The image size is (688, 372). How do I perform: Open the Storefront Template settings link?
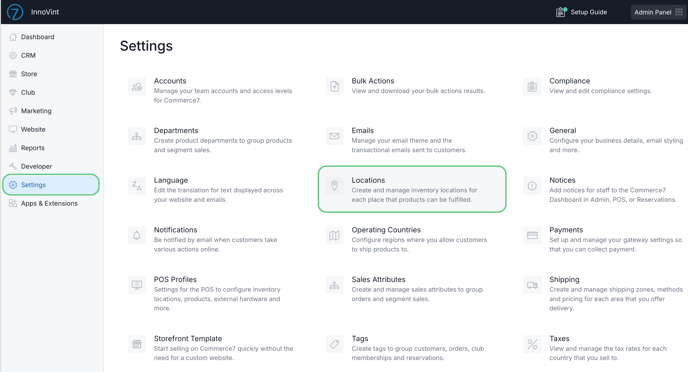(x=188, y=339)
